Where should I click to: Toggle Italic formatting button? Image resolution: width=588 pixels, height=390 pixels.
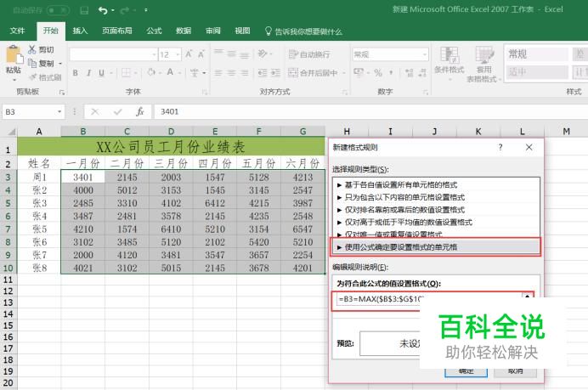(88, 73)
